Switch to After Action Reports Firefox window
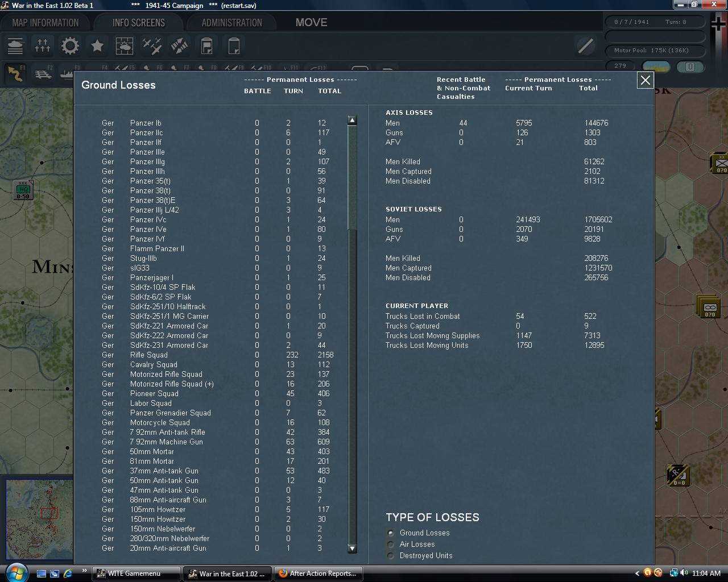The image size is (728, 582). click(319, 573)
